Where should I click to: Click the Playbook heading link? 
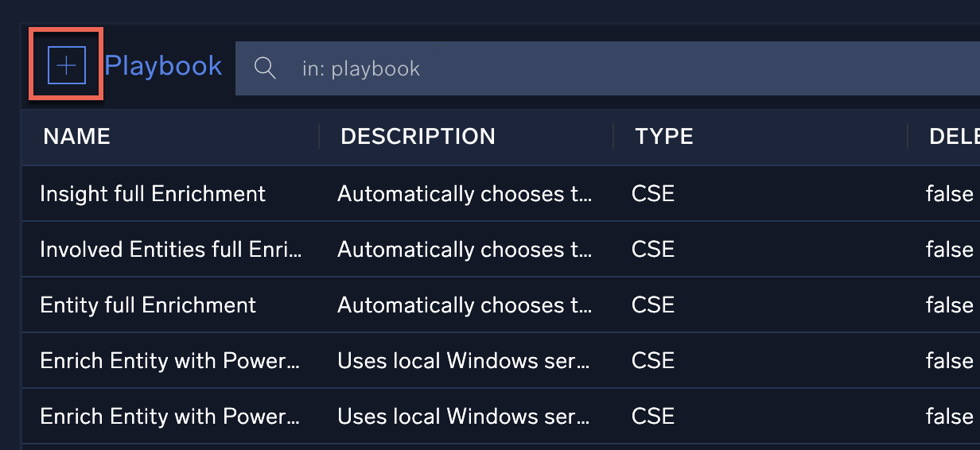[x=163, y=66]
